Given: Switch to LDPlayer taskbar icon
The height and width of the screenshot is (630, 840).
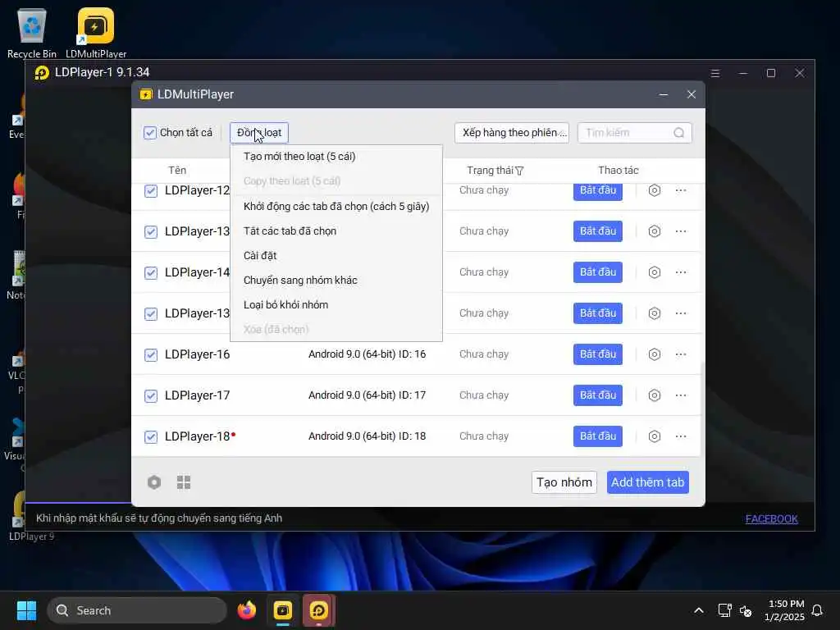Looking at the screenshot, I should tap(319, 610).
